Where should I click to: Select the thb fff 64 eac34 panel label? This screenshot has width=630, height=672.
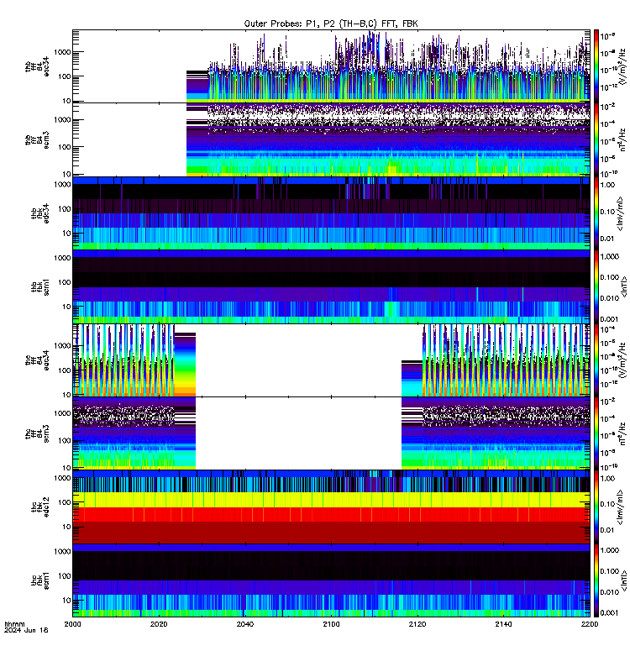37,66
